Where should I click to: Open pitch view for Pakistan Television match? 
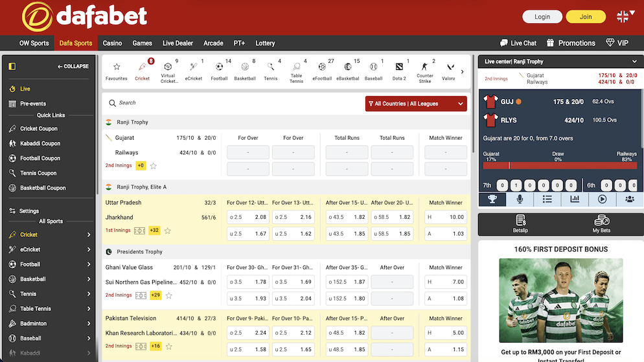pos(141,346)
